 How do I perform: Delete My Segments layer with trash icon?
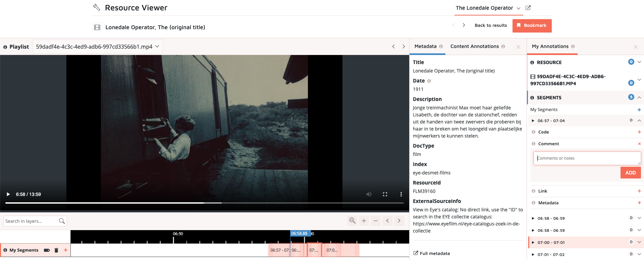tap(56, 250)
